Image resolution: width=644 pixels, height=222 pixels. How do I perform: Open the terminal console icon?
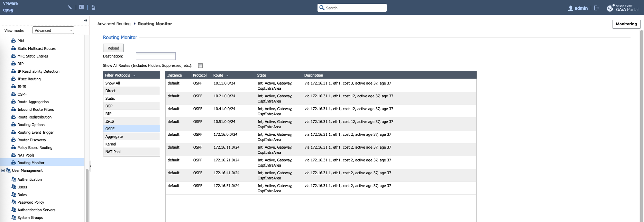[82, 7]
